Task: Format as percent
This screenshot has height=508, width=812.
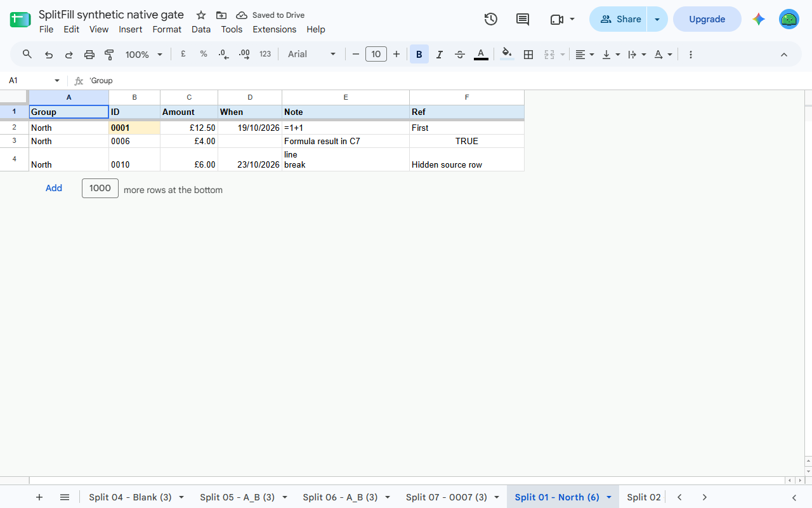Action: pyautogui.click(x=204, y=55)
